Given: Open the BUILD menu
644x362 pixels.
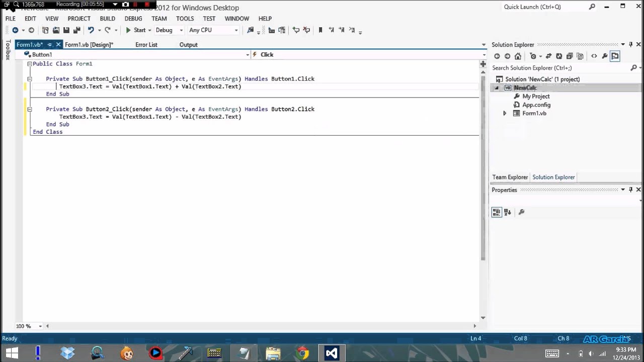Looking at the screenshot, I should pyautogui.click(x=107, y=19).
